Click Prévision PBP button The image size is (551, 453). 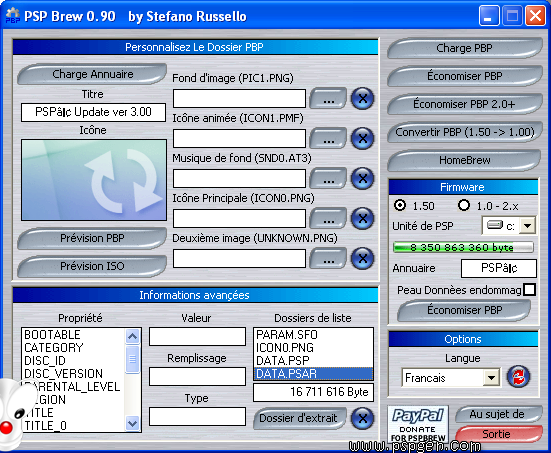coord(92,238)
